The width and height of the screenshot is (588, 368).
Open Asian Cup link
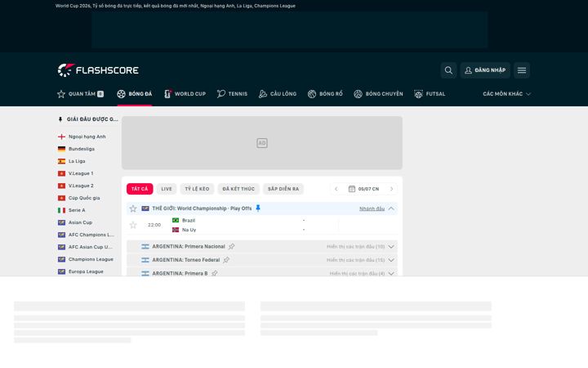click(x=80, y=222)
